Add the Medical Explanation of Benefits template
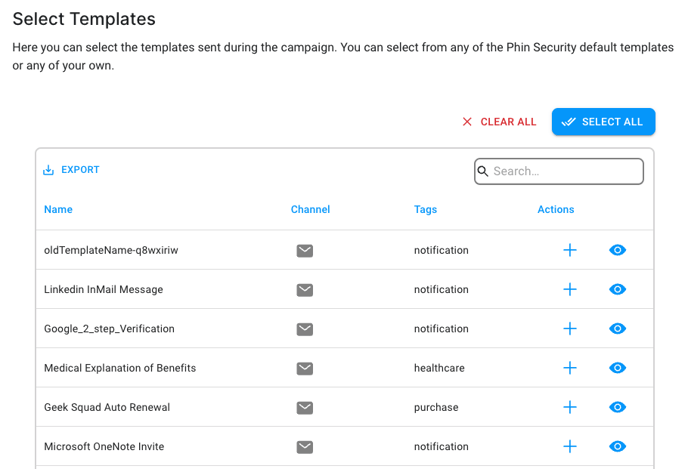The height and width of the screenshot is (469, 688). (x=570, y=368)
